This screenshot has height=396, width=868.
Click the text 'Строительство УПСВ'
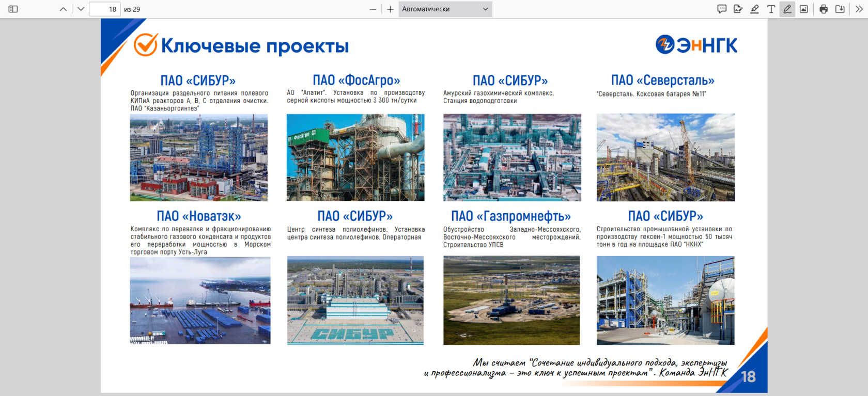[x=473, y=245]
